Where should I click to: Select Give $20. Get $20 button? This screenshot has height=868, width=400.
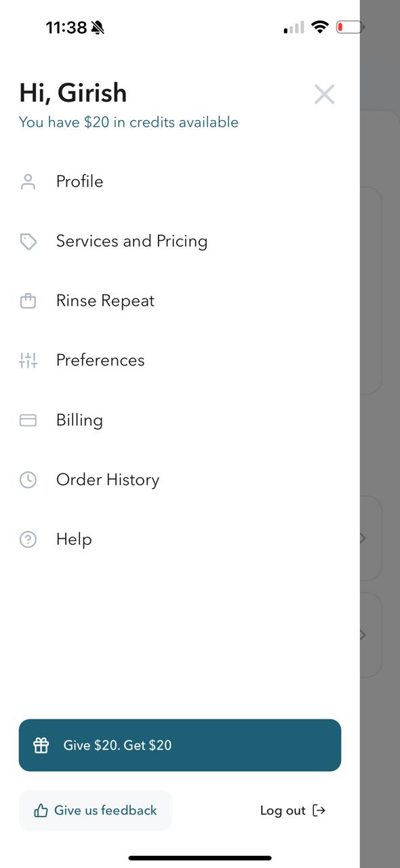click(180, 745)
